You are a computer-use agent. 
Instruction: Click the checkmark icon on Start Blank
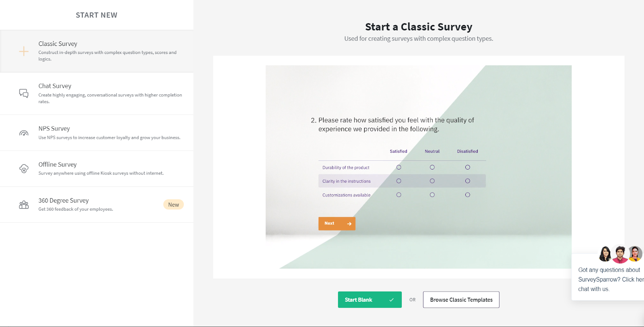point(391,300)
